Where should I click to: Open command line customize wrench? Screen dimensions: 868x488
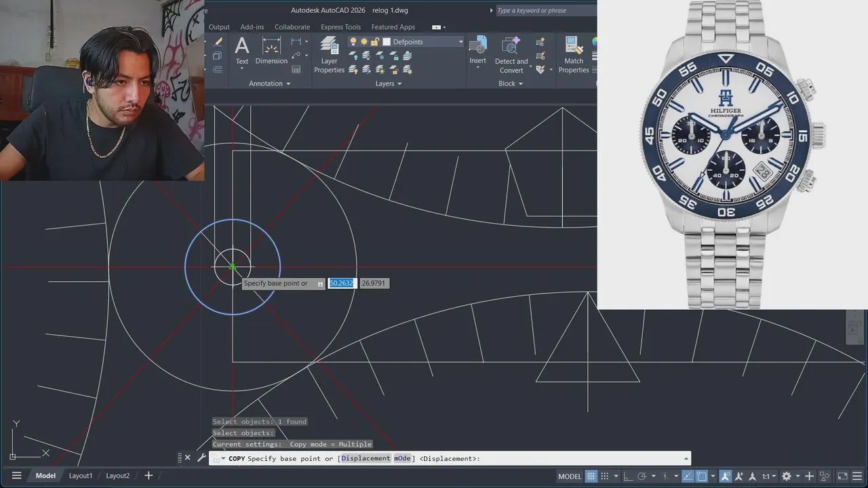coord(201,457)
